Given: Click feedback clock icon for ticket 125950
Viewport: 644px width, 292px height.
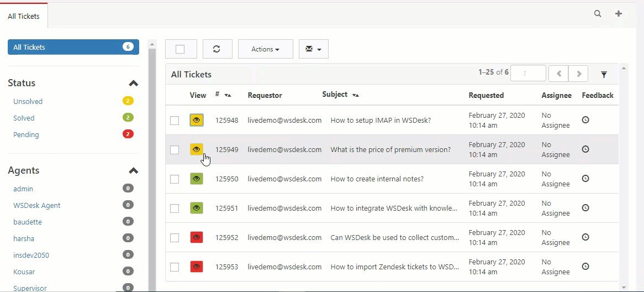Looking at the screenshot, I should pyautogui.click(x=585, y=178).
